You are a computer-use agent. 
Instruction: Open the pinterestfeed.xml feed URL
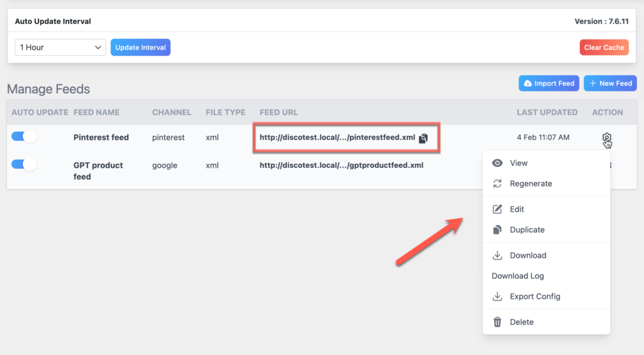337,138
